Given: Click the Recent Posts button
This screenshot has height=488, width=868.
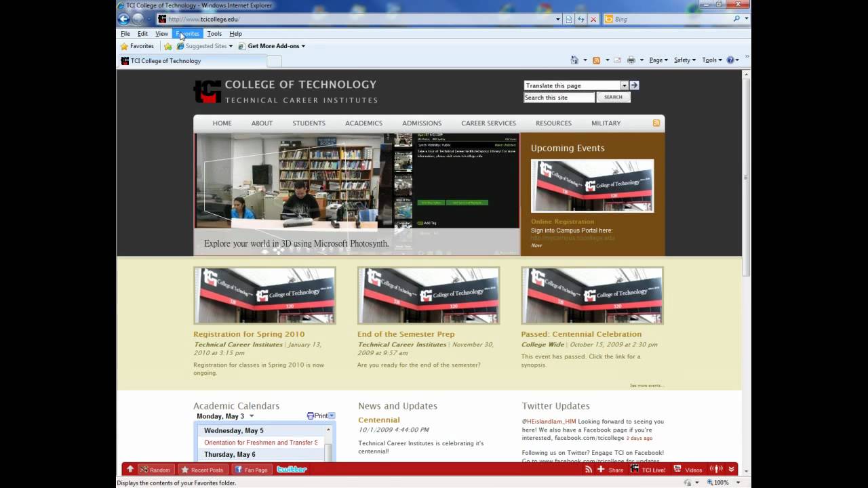Looking at the screenshot, I should click(202, 469).
